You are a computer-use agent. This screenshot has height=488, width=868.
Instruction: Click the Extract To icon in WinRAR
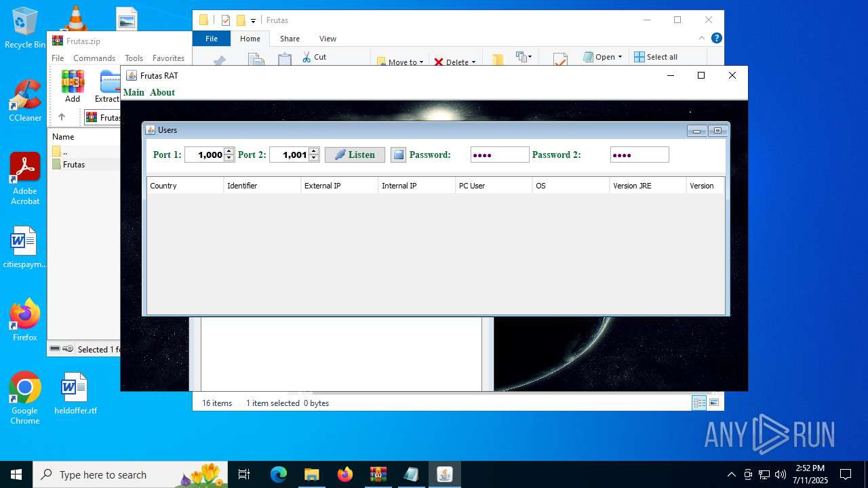click(x=108, y=87)
